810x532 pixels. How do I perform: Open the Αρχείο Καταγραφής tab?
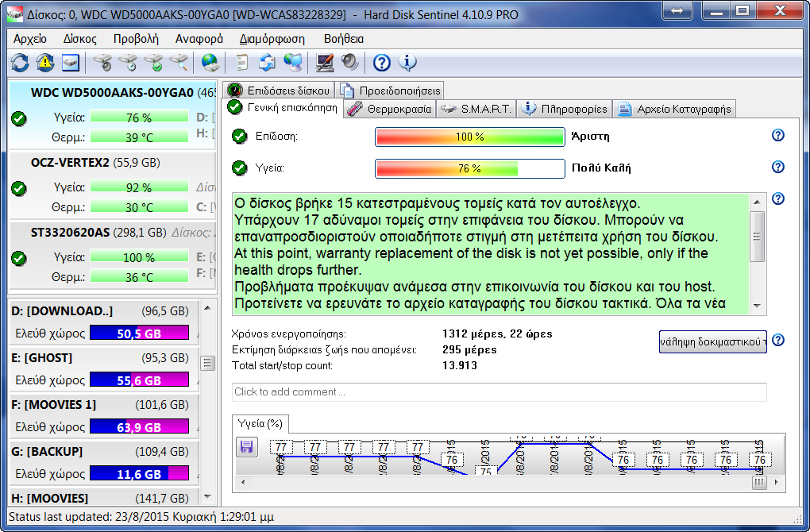[x=675, y=109]
